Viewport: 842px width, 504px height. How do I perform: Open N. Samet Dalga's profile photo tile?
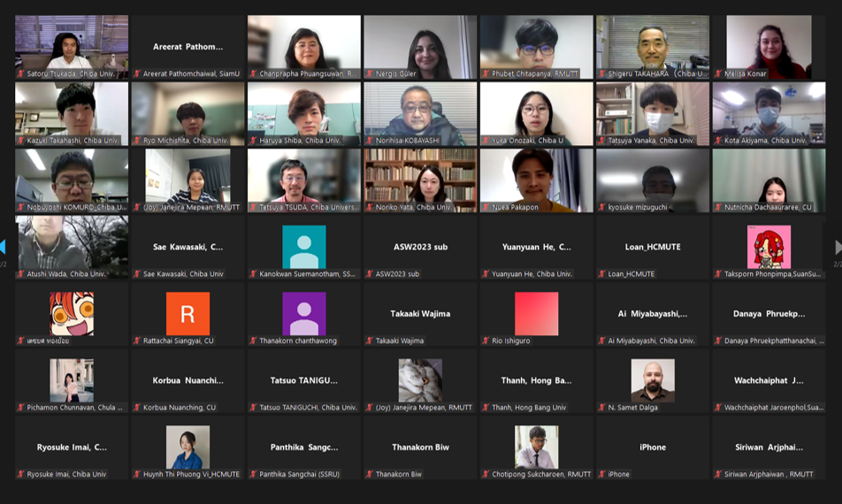653,380
